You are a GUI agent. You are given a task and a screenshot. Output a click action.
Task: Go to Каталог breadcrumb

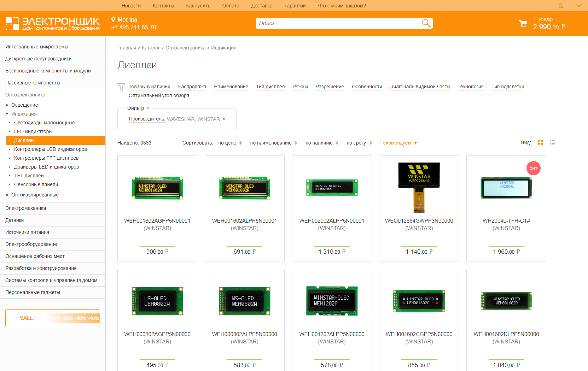pyautogui.click(x=151, y=48)
